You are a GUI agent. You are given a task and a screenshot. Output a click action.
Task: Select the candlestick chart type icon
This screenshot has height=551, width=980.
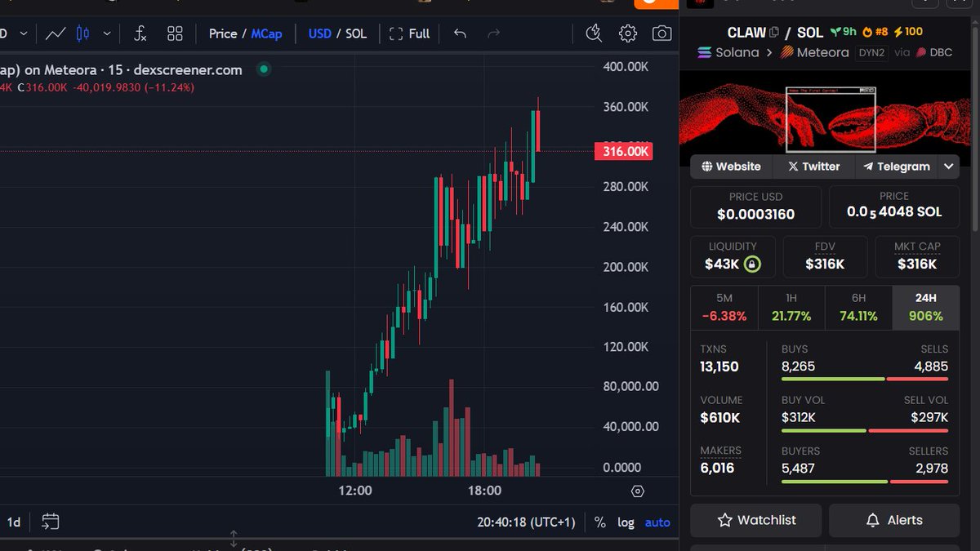[82, 33]
